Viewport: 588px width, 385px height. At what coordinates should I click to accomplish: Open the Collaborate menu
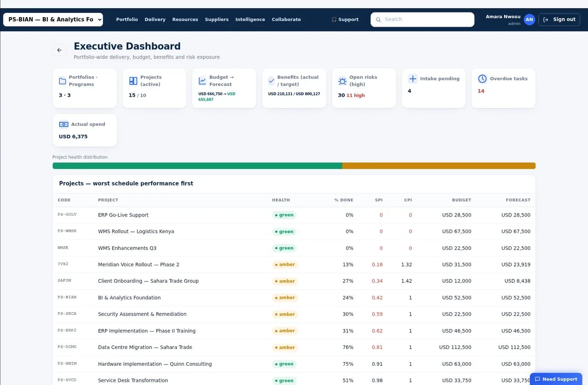(286, 20)
